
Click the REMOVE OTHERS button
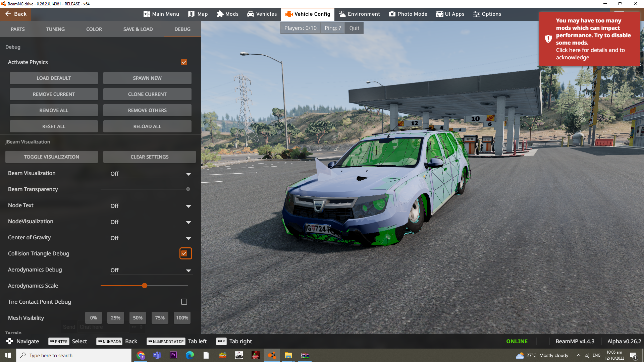click(147, 110)
